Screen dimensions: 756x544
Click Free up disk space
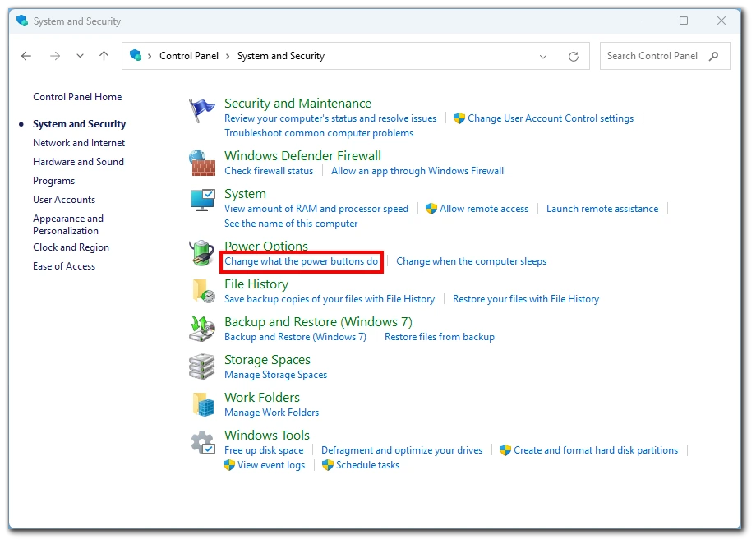264,450
